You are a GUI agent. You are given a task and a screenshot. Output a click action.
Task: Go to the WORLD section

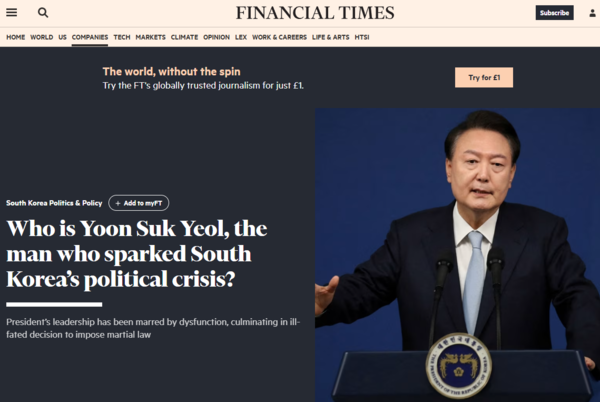click(x=42, y=37)
